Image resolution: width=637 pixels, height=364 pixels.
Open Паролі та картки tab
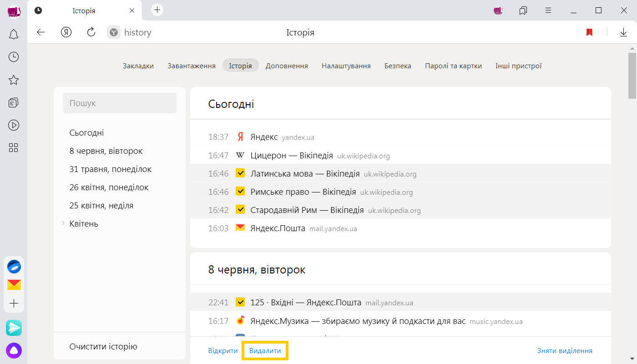pyautogui.click(x=453, y=66)
